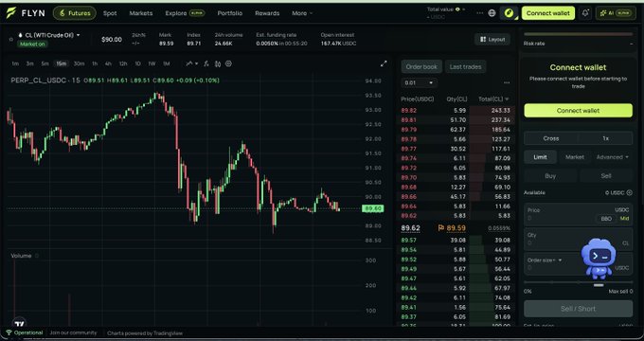Viewport: 644px width, 341px height.
Task: Set price to BBO
Action: point(606,219)
